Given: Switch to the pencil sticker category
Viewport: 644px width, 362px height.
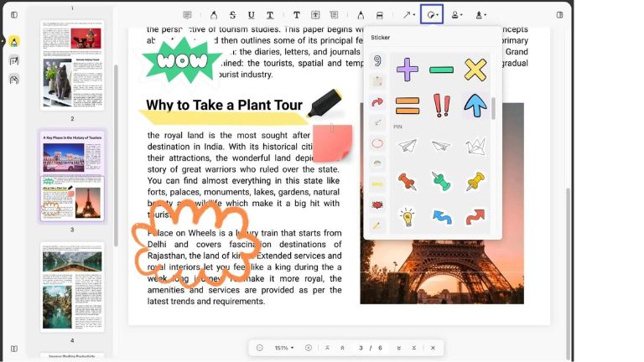Looking at the screenshot, I should pyautogui.click(x=377, y=225).
